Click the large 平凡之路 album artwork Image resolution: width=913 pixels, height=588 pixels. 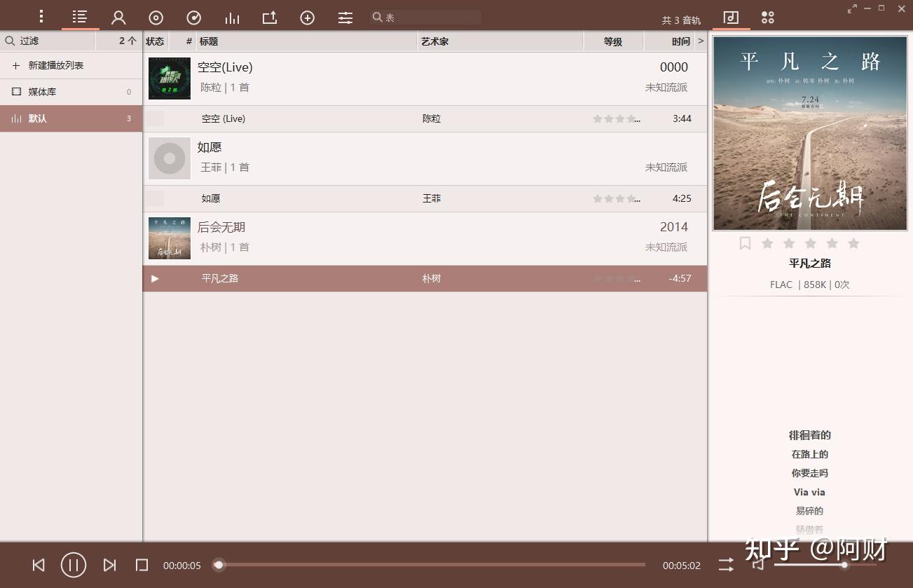point(810,133)
